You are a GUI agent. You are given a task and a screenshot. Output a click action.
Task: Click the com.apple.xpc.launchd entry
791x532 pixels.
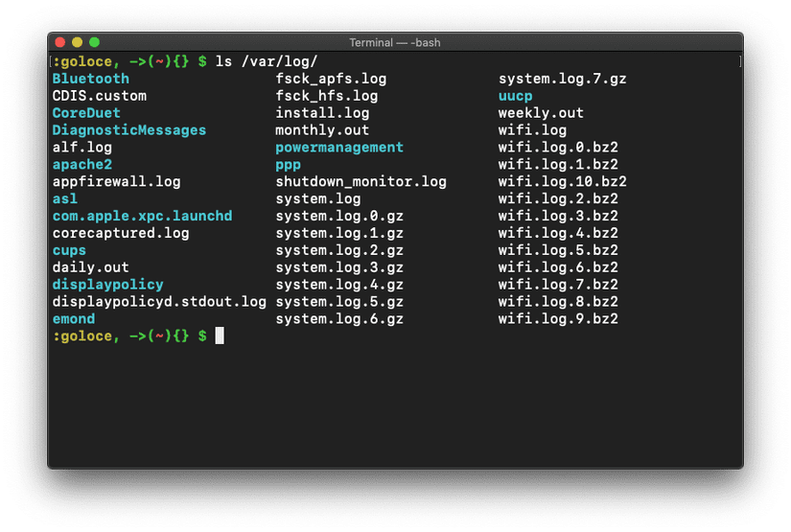click(x=142, y=216)
